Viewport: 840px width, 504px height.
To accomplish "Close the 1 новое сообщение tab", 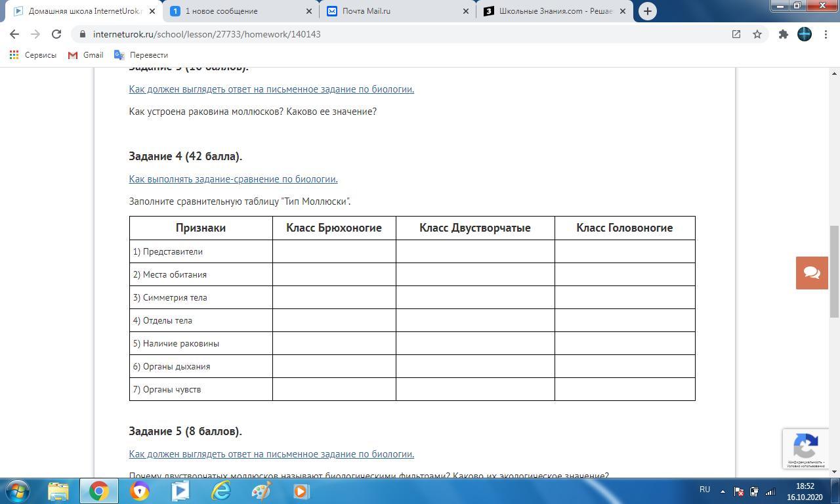I will pos(309,11).
